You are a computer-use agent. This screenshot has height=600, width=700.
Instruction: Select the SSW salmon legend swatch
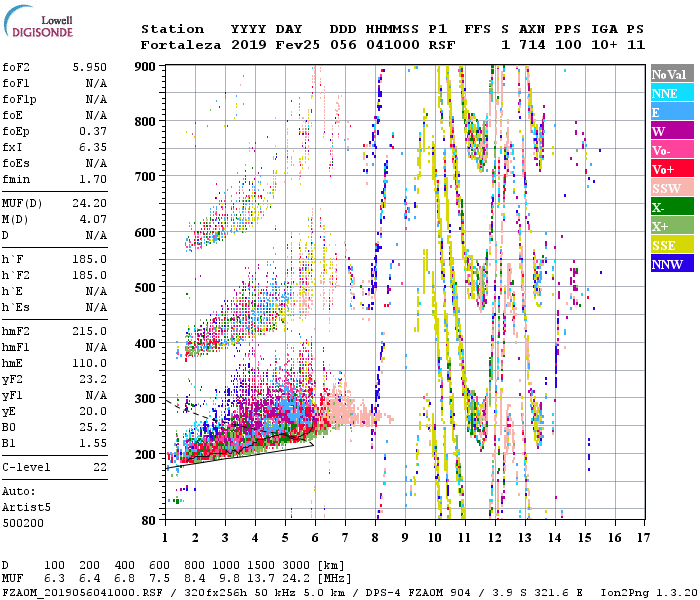tap(672, 188)
